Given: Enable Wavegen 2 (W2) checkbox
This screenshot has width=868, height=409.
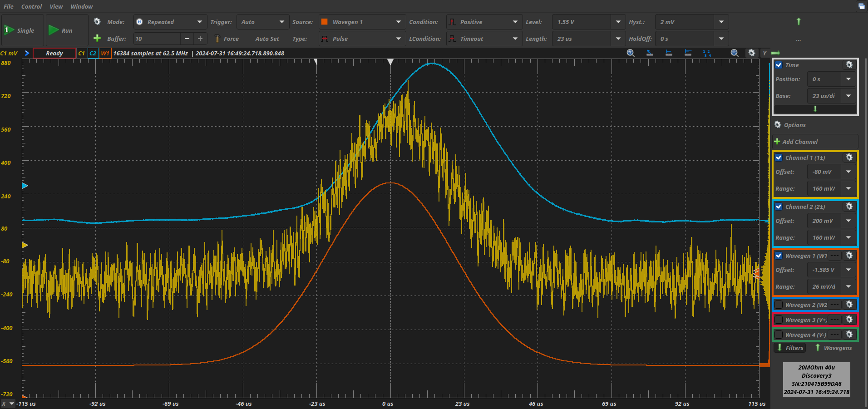Looking at the screenshot, I should 779,305.
